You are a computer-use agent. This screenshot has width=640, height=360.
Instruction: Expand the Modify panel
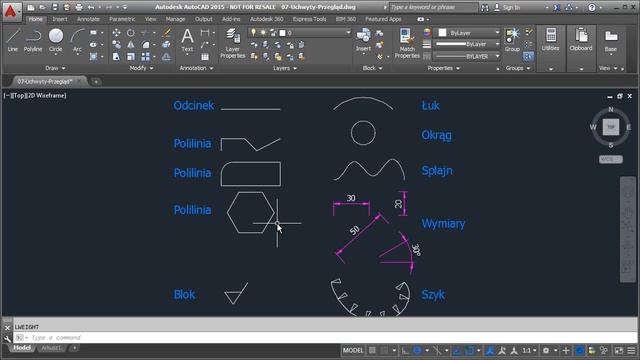pyautogui.click(x=141, y=68)
